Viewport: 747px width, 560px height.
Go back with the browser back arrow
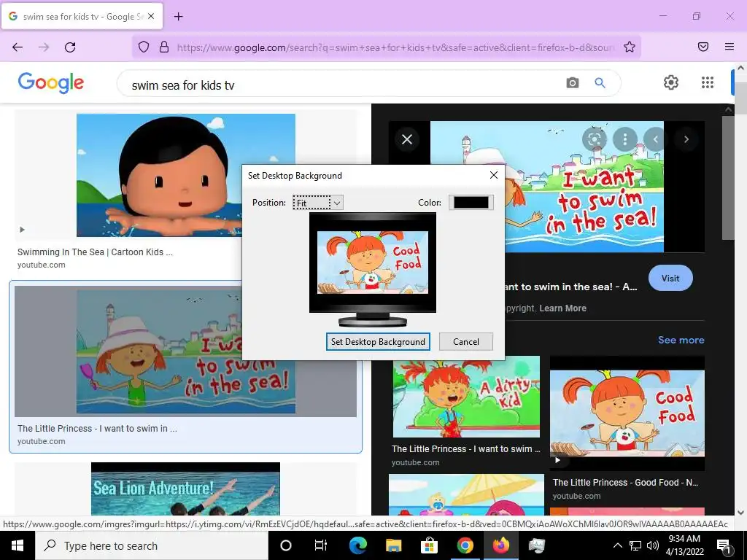click(x=18, y=47)
